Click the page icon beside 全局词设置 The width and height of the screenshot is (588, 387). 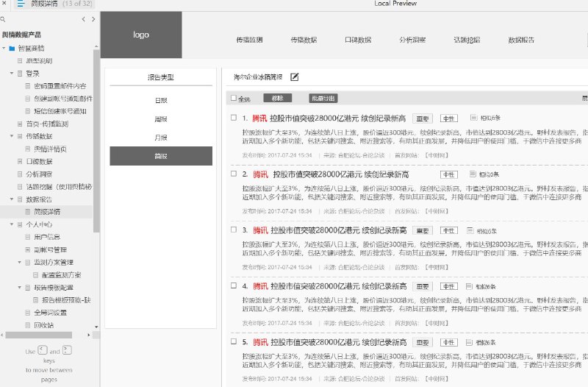[27, 313]
